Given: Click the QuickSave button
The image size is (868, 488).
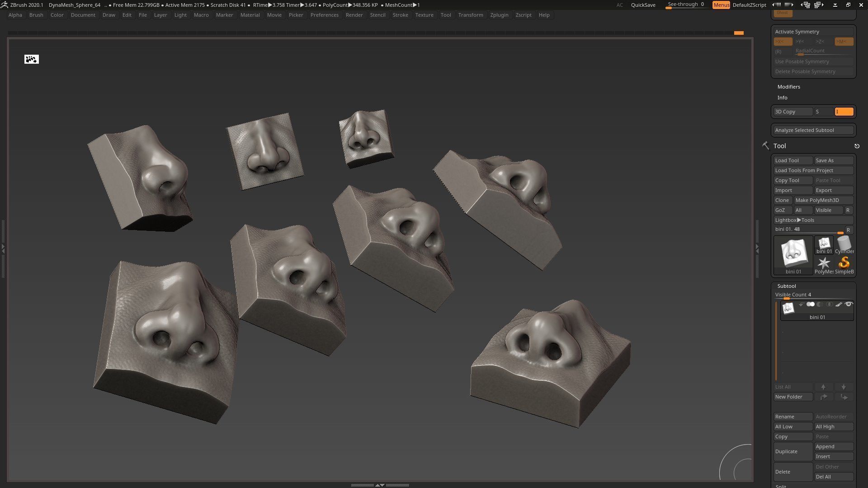Looking at the screenshot, I should click(643, 5).
